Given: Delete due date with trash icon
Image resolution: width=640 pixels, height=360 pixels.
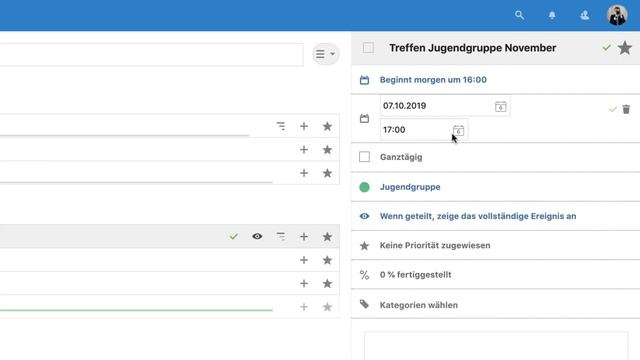Looking at the screenshot, I should (x=626, y=109).
